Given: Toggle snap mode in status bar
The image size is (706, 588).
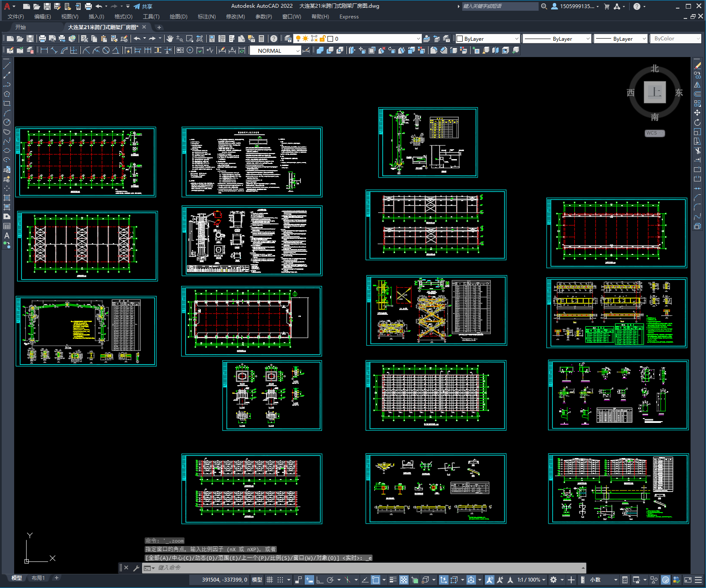Looking at the screenshot, I should point(280,580).
